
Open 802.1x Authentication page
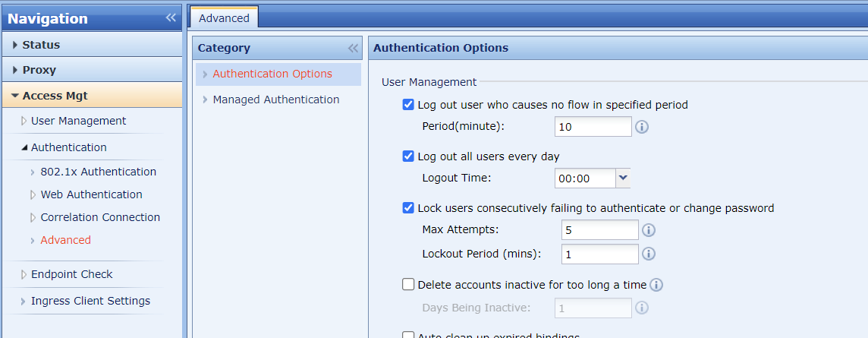coord(98,172)
